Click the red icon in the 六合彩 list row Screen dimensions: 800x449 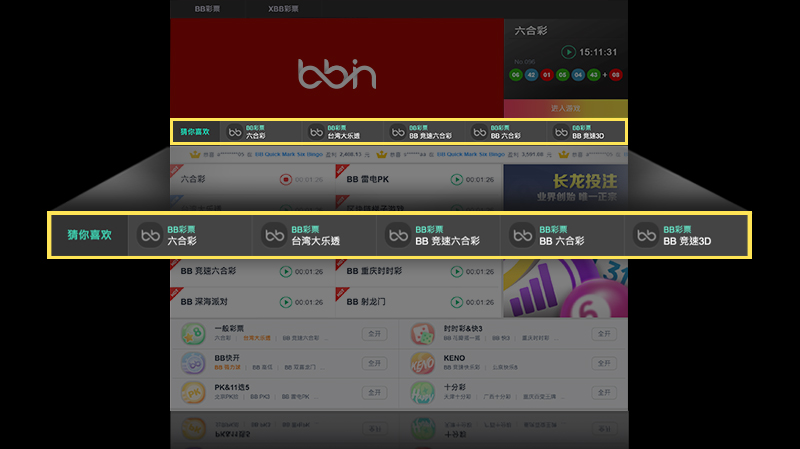[286, 180]
